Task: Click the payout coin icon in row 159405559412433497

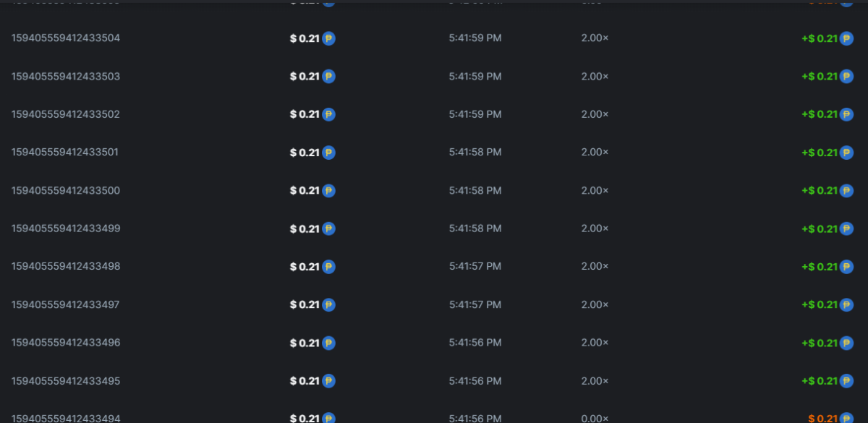Action: pyautogui.click(x=846, y=305)
